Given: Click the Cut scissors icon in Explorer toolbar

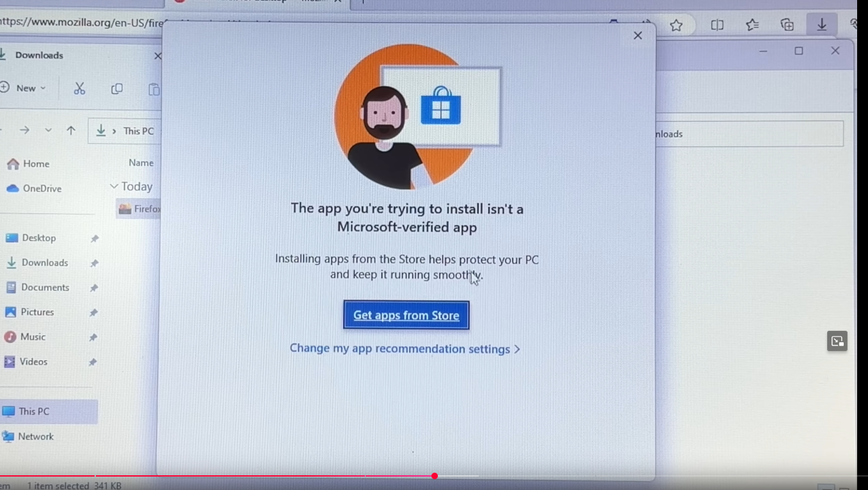Looking at the screenshot, I should [79, 89].
